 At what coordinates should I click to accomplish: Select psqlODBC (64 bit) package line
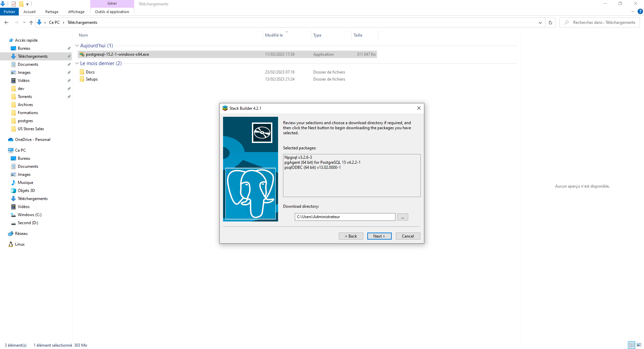coord(312,167)
